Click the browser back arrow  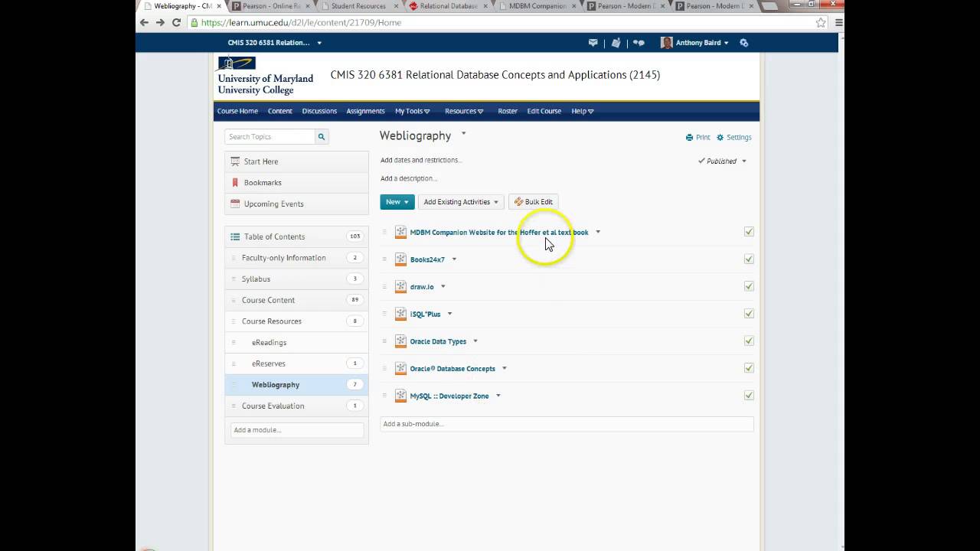pos(144,23)
